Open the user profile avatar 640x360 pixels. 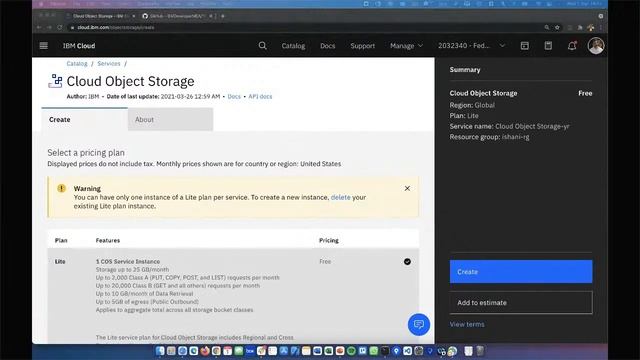(596, 46)
